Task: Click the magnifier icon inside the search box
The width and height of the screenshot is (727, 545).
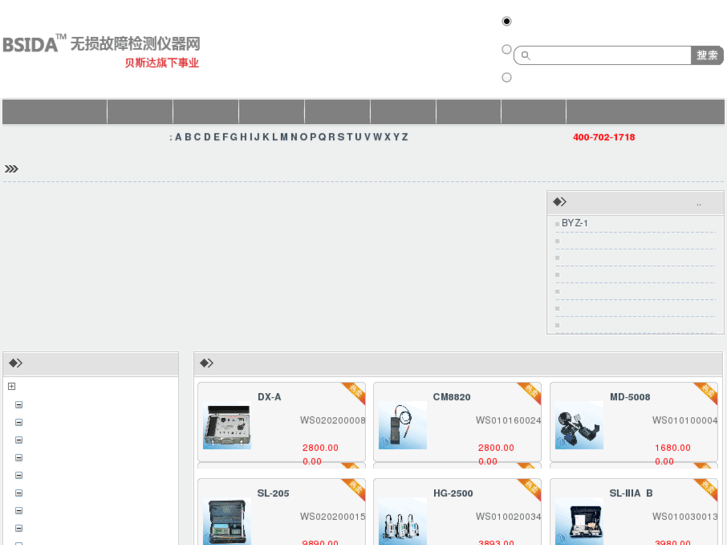Action: tap(525, 56)
